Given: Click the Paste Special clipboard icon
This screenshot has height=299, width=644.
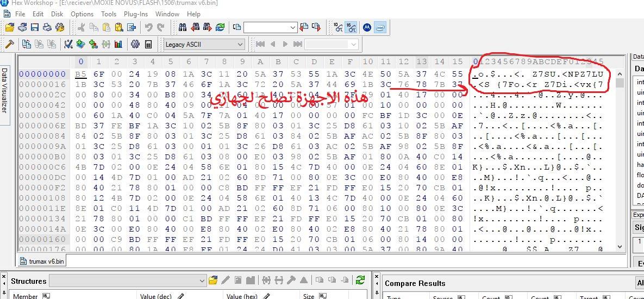Looking at the screenshot, I should 118,28.
